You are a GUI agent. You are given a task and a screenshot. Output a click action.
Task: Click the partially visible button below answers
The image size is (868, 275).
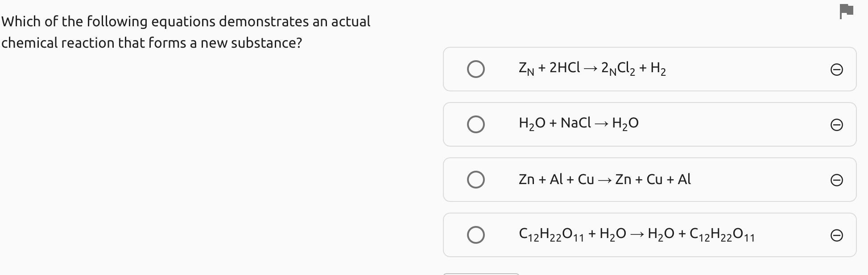point(481,273)
